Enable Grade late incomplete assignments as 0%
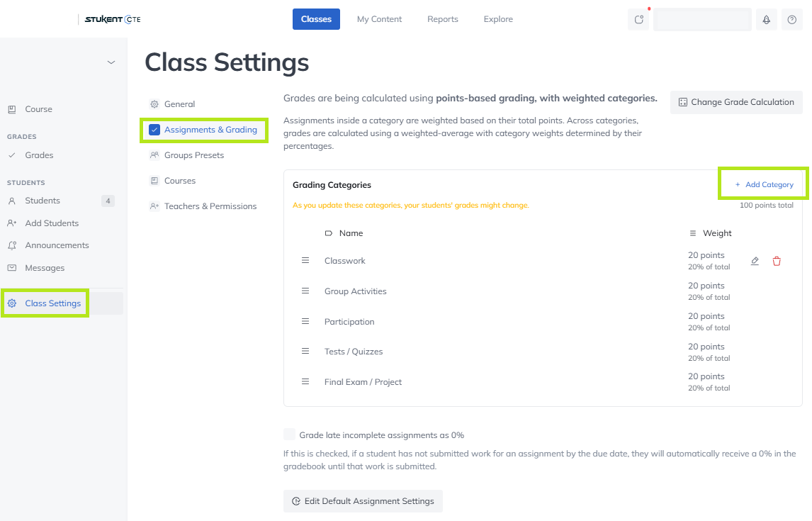Screen dimensions: 812x521 290,434
